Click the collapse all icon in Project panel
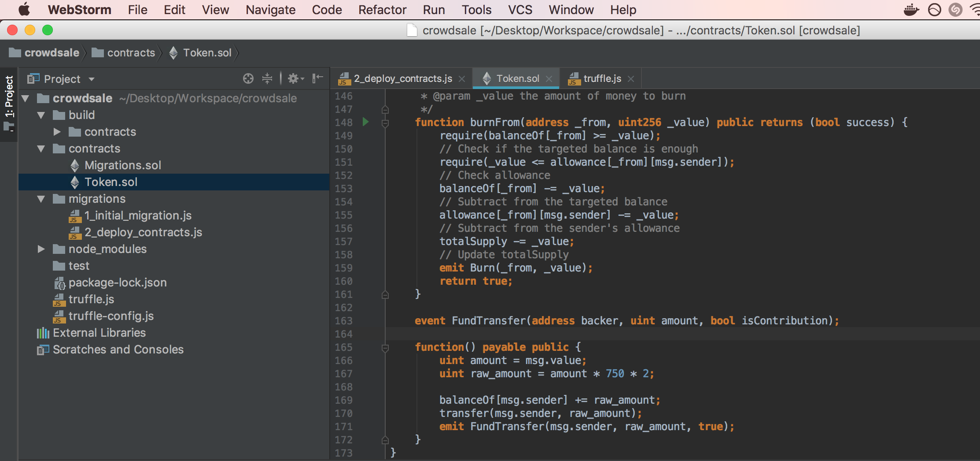Screen dimensions: 980x461 (267, 78)
